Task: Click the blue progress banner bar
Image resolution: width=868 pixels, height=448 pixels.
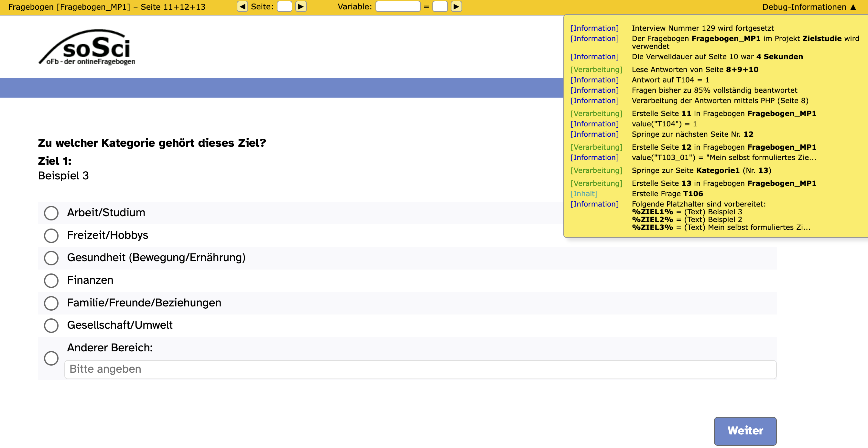Action: (x=281, y=88)
